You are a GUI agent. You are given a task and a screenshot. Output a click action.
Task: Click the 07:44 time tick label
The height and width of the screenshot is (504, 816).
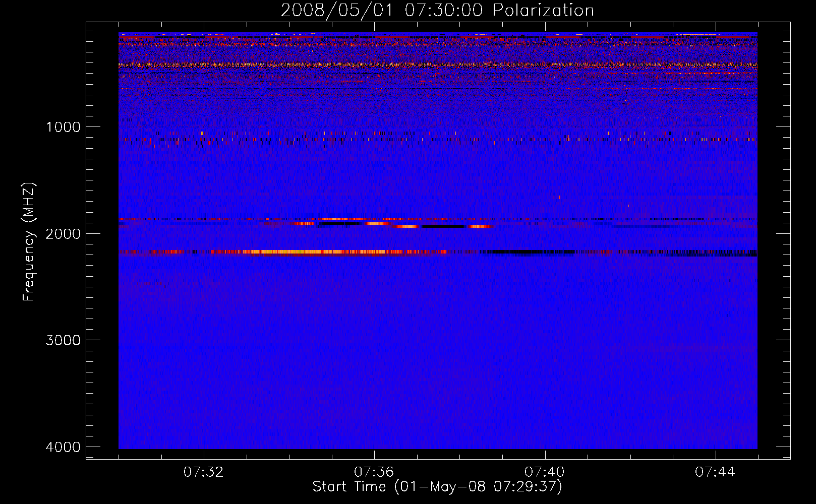coord(715,472)
